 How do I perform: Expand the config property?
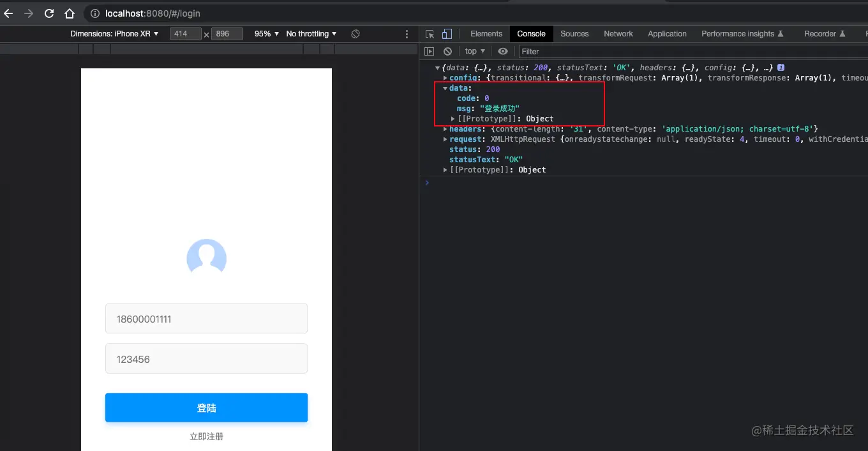click(445, 78)
